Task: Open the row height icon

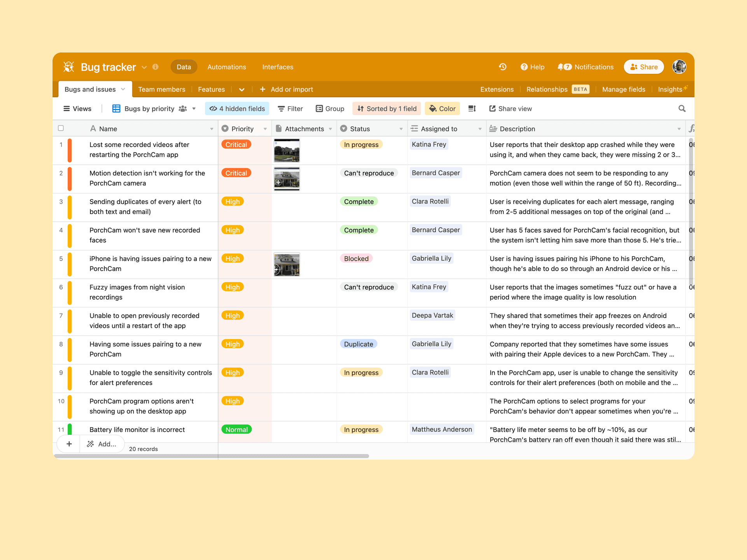Action: (472, 108)
